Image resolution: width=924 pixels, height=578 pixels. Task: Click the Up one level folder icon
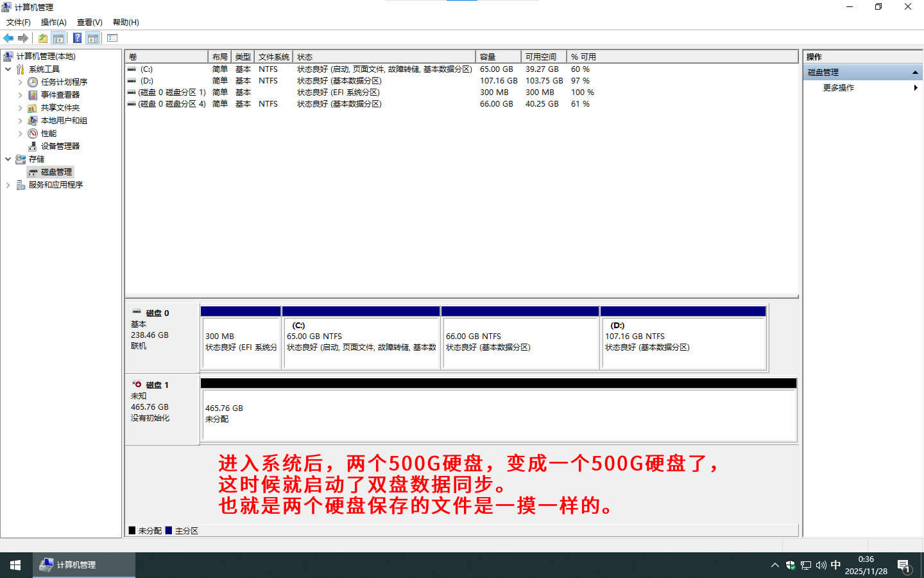[42, 38]
